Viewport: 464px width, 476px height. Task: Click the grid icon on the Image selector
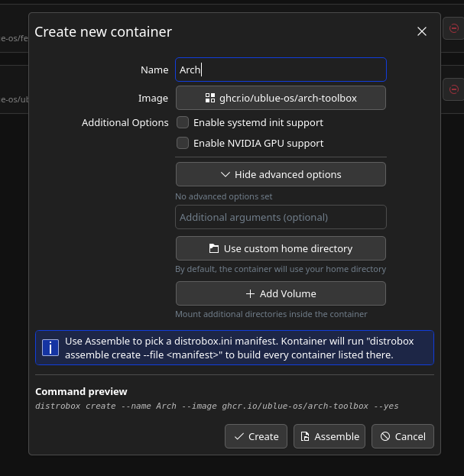210,98
